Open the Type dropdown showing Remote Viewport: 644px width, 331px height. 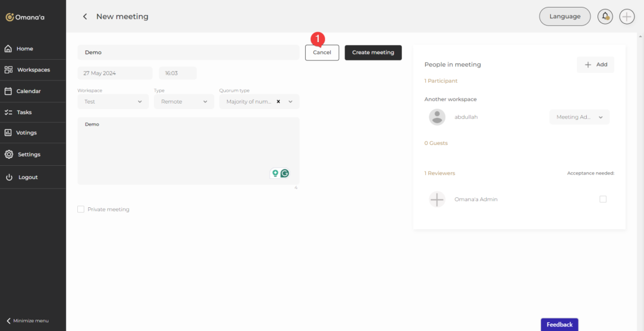coord(184,102)
